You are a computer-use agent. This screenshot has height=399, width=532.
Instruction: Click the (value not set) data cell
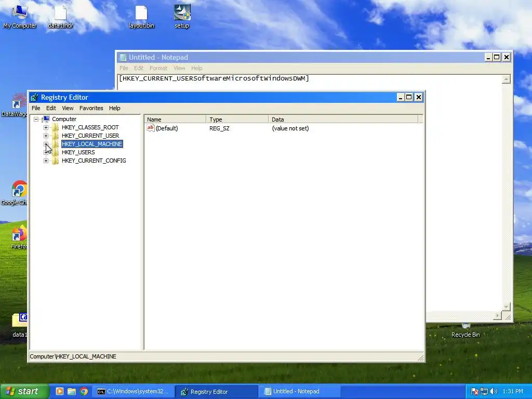pos(290,128)
